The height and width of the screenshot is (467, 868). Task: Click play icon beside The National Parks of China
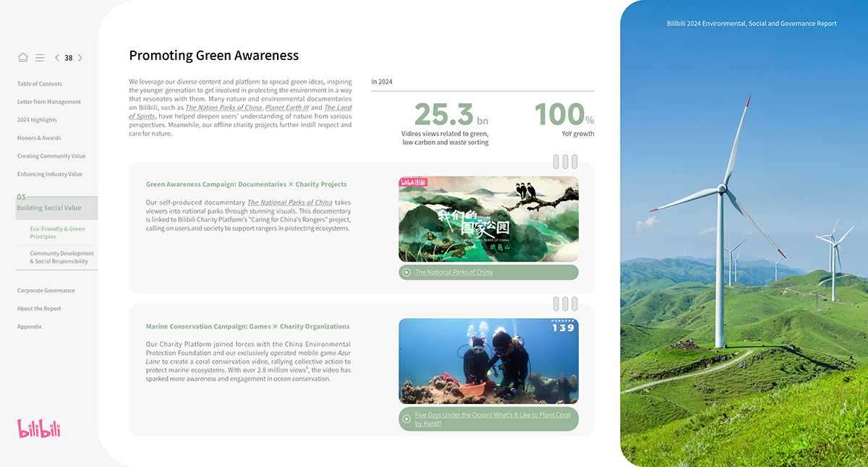[x=407, y=273]
